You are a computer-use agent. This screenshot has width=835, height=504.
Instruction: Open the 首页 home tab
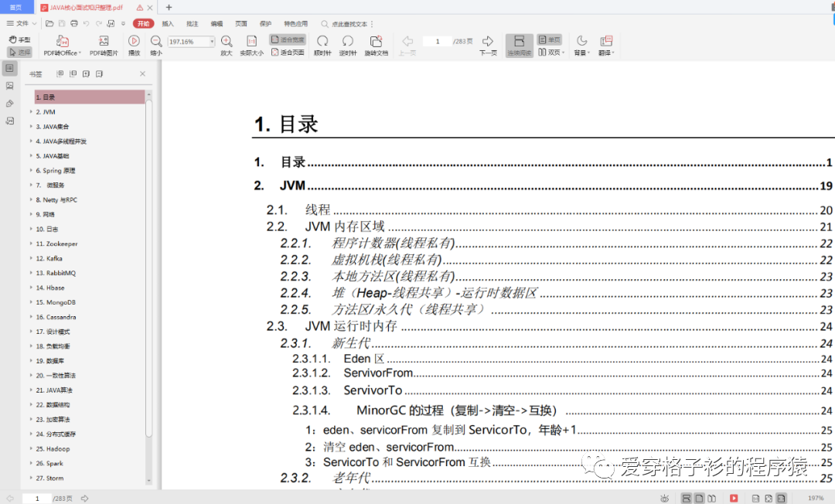[x=16, y=8]
